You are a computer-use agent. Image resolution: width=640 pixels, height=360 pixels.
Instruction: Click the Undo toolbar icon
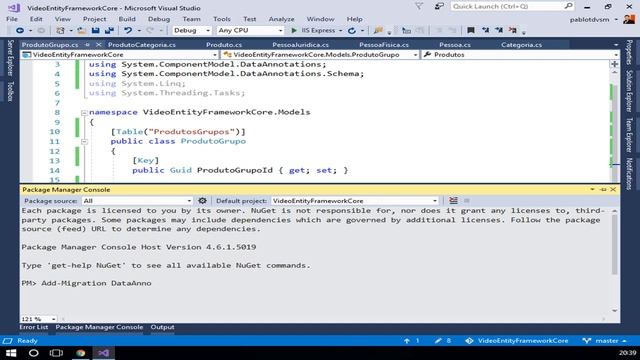point(128,31)
